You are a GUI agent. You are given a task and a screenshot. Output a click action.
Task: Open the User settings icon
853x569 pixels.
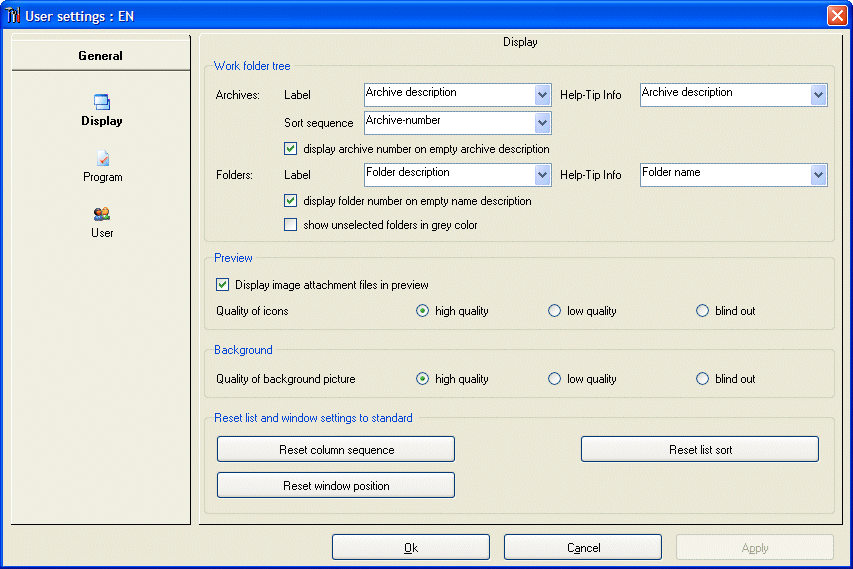point(102,214)
